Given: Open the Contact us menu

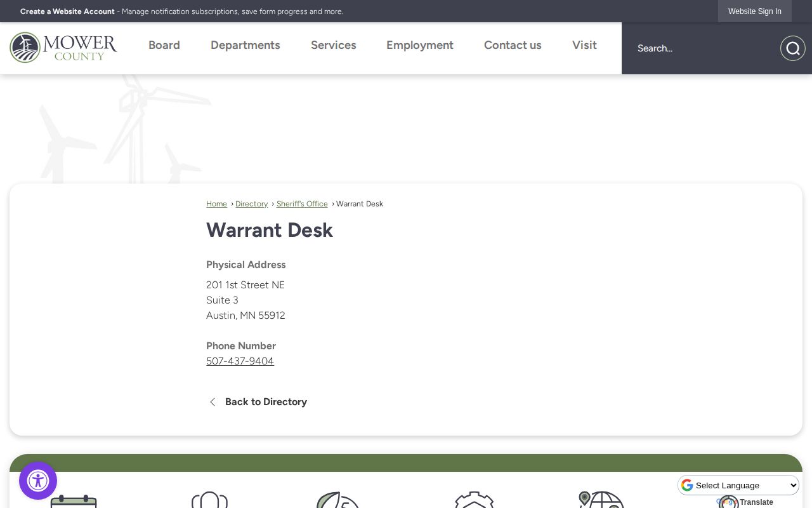Looking at the screenshot, I should (x=513, y=45).
